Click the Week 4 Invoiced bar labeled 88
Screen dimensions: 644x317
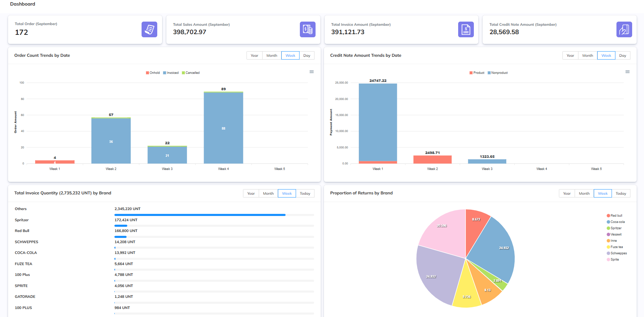click(x=223, y=128)
